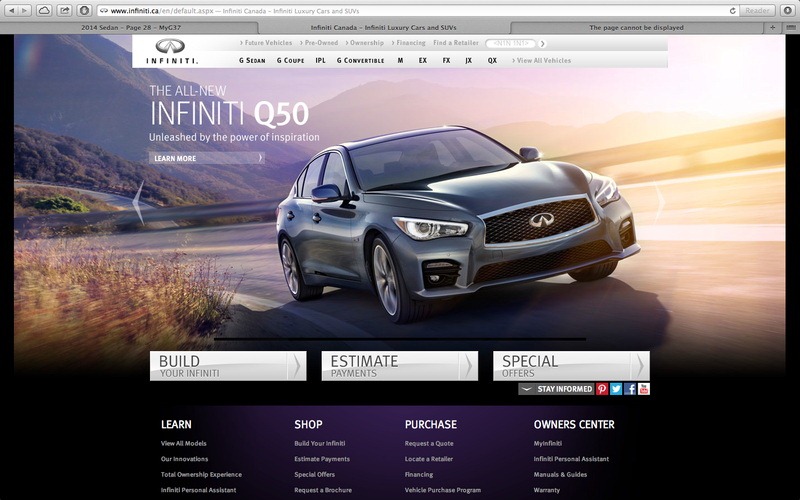The image size is (800, 500).
Task: Open Total Ownership Experience footer link
Action: (x=202, y=474)
